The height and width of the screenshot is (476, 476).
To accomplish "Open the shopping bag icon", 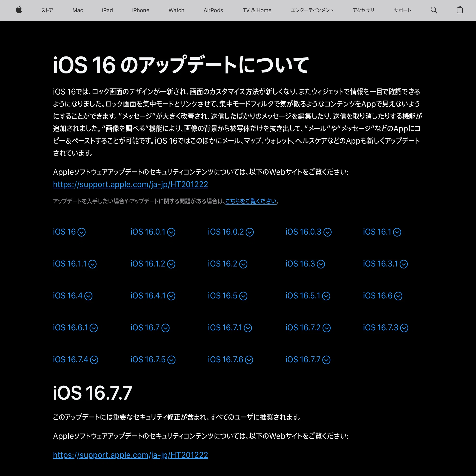I will coord(460,10).
